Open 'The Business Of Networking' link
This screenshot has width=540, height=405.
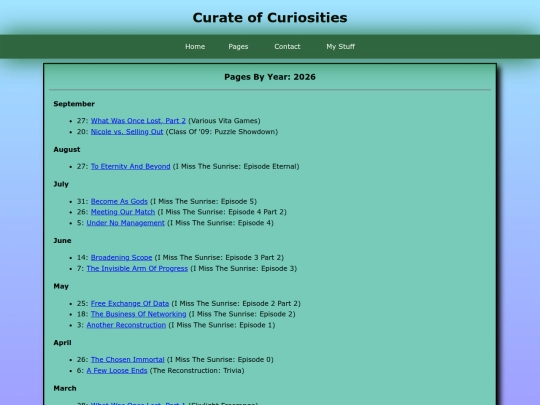[138, 314]
